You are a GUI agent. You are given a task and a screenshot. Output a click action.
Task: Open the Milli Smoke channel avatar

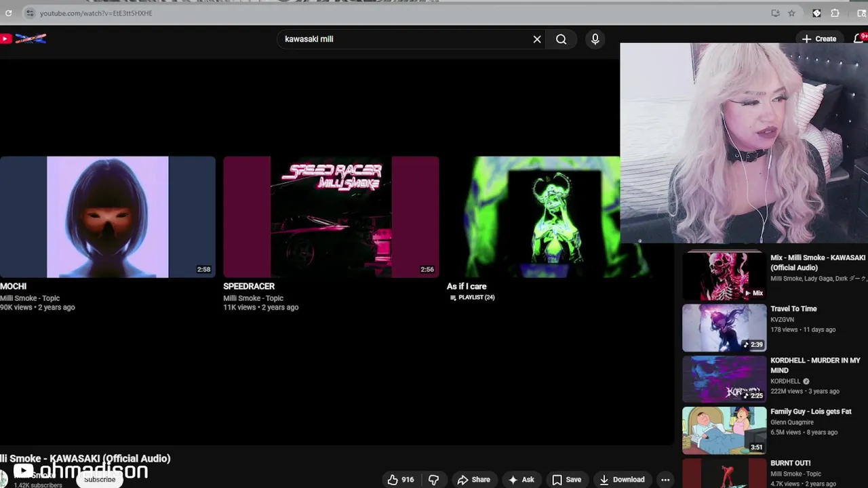click(3, 477)
